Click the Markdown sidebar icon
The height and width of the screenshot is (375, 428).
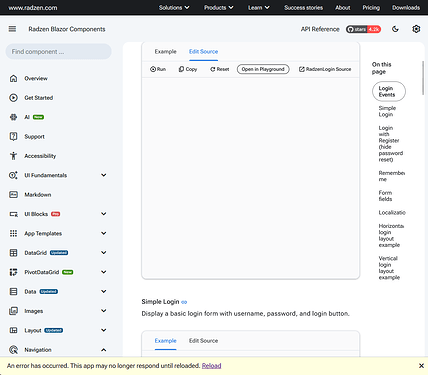[13, 195]
